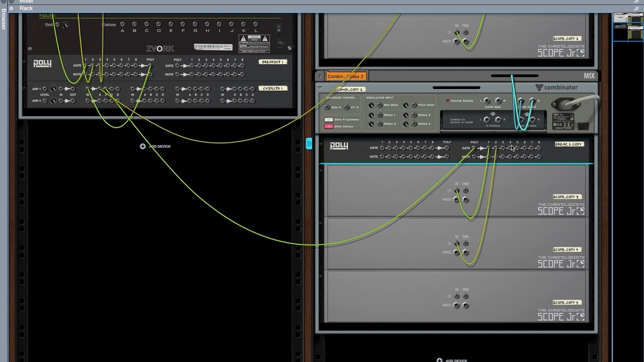Adjust the ZVORK Set trim knob
Image resolution: width=644 pixels, height=362 pixels.
click(65, 25)
